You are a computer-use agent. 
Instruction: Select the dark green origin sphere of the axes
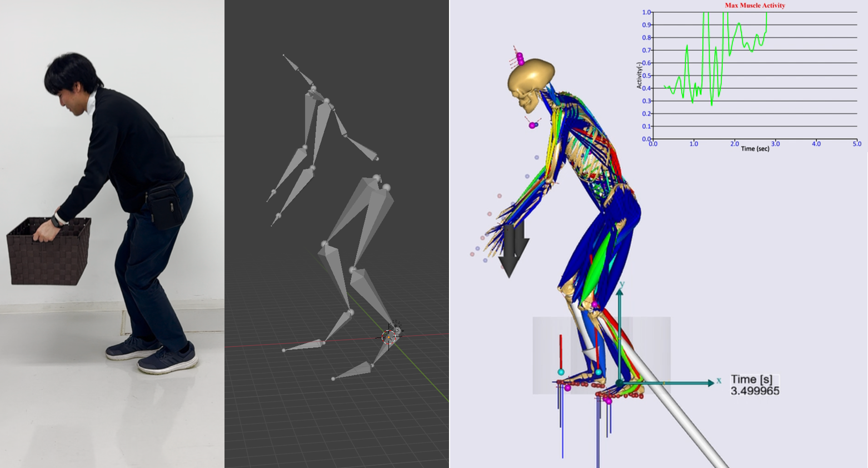coord(620,383)
